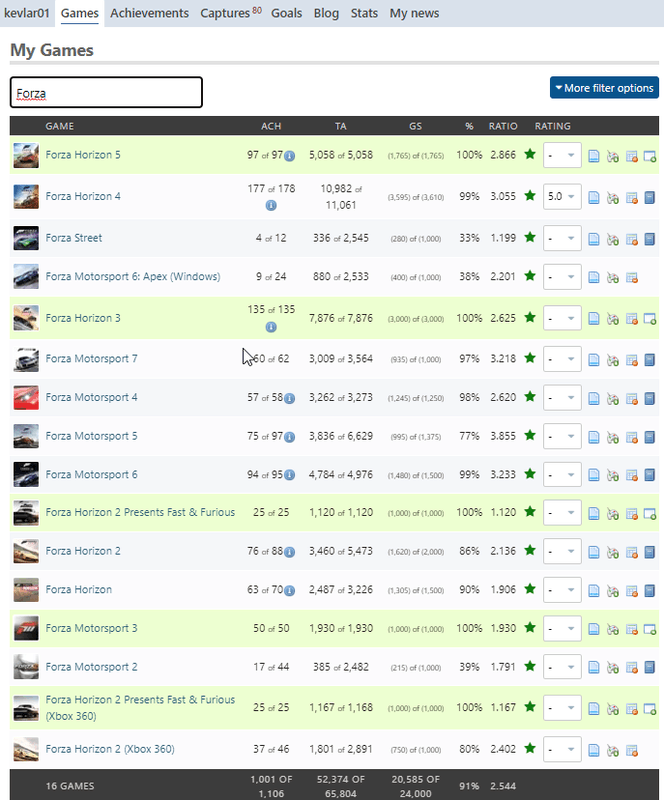Click the blue book icon for Forza Street
This screenshot has height=800, width=664.
coord(649,239)
